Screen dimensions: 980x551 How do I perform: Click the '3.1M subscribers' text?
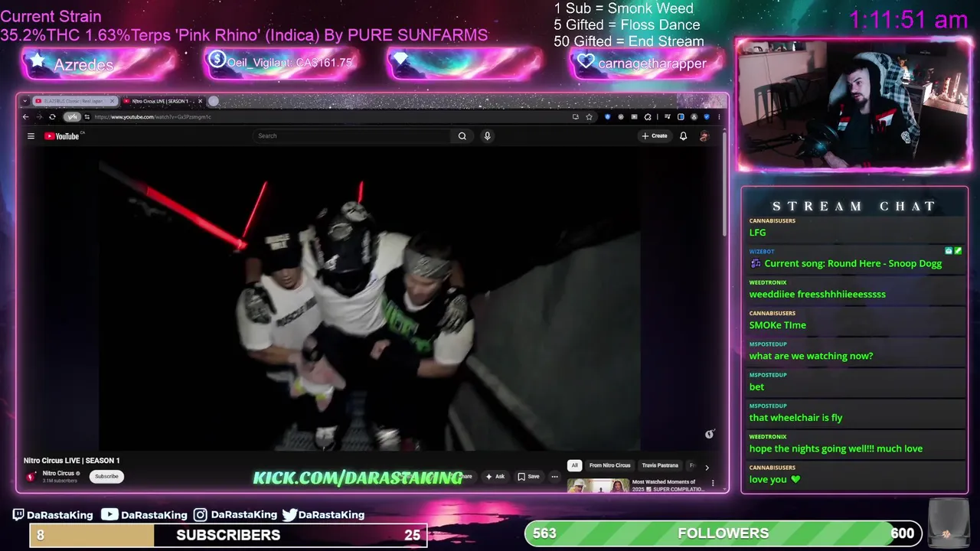click(60, 481)
